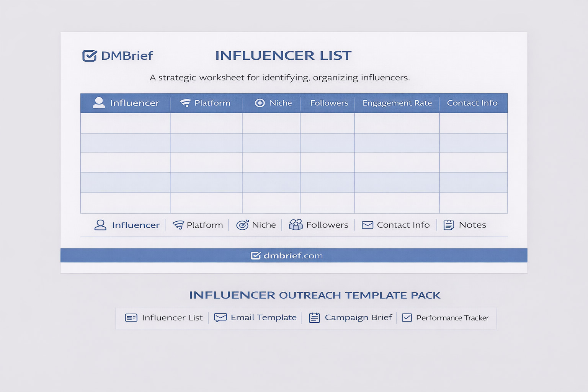588x392 pixels.
Task: Click the person icon in Influencer header
Action: coord(99,103)
